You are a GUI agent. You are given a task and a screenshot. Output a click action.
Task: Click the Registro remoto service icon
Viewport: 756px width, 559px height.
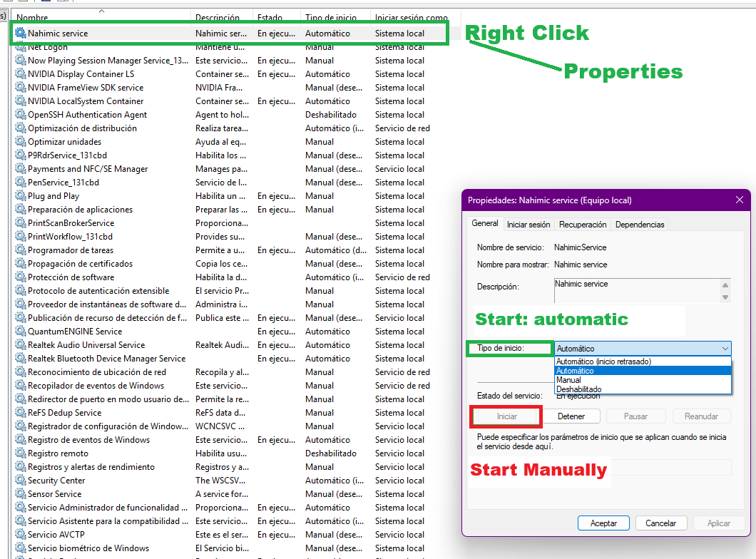pyautogui.click(x=21, y=453)
